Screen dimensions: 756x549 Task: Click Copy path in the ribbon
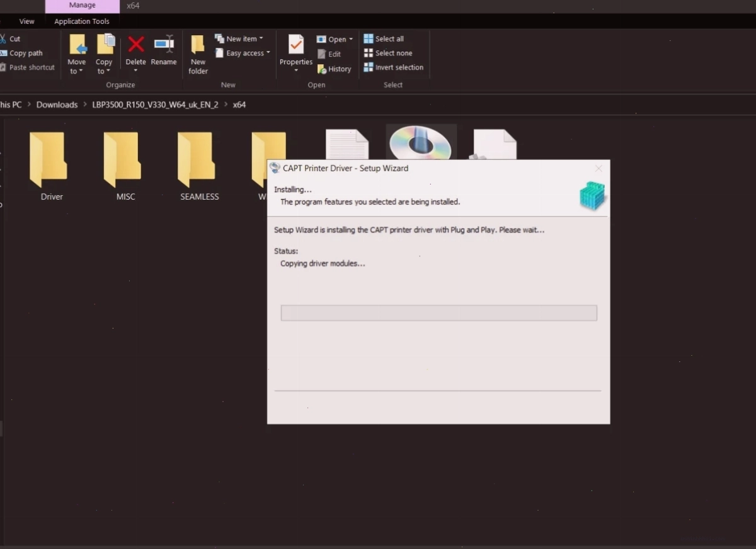(x=21, y=53)
